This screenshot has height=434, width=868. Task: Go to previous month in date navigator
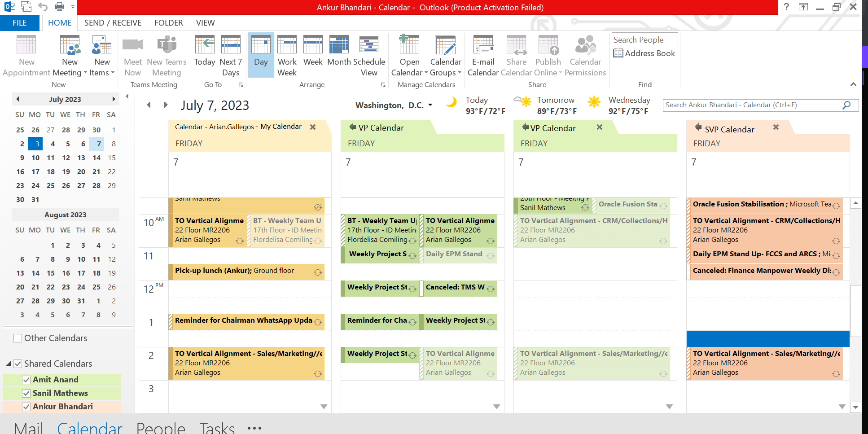pyautogui.click(x=18, y=99)
